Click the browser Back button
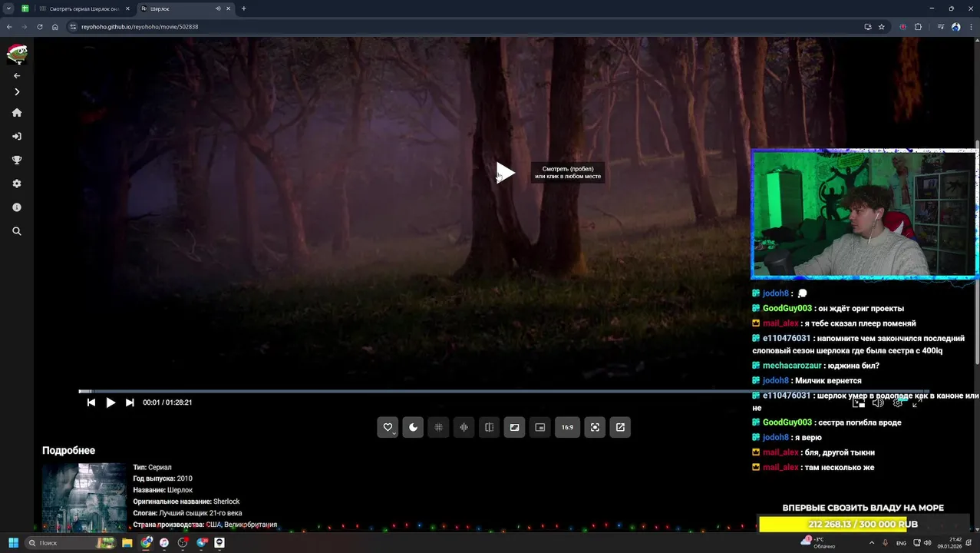Image resolution: width=980 pixels, height=553 pixels. pyautogui.click(x=9, y=27)
